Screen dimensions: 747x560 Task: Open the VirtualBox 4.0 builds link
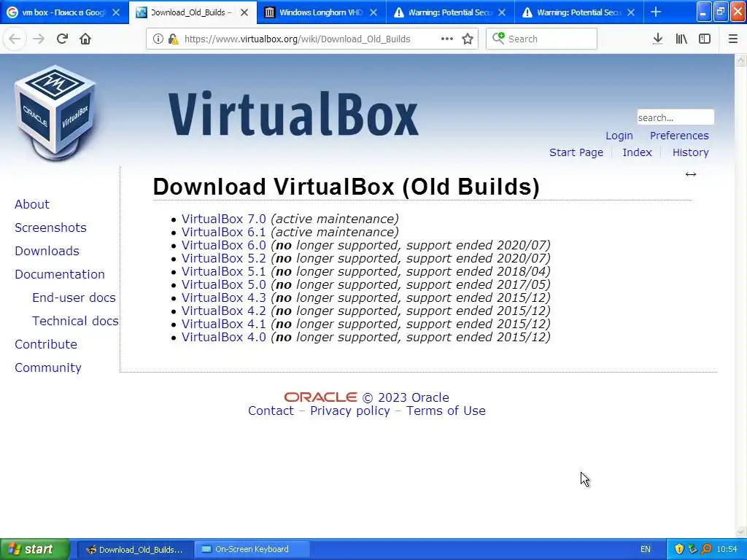tap(223, 337)
